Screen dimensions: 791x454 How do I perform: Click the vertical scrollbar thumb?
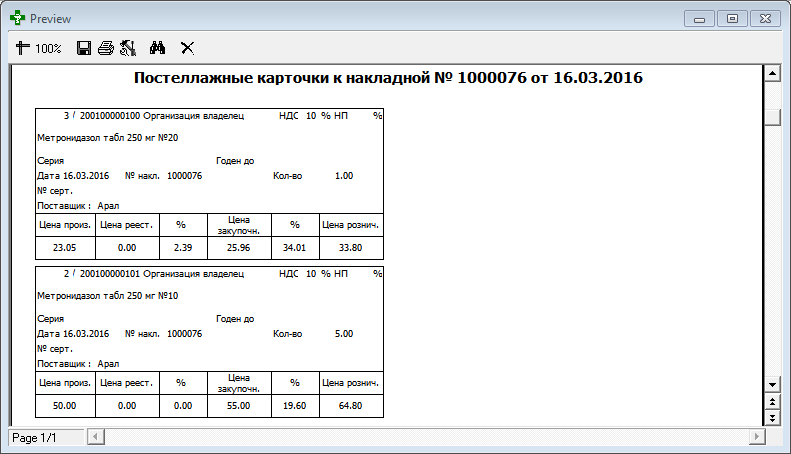click(771, 116)
